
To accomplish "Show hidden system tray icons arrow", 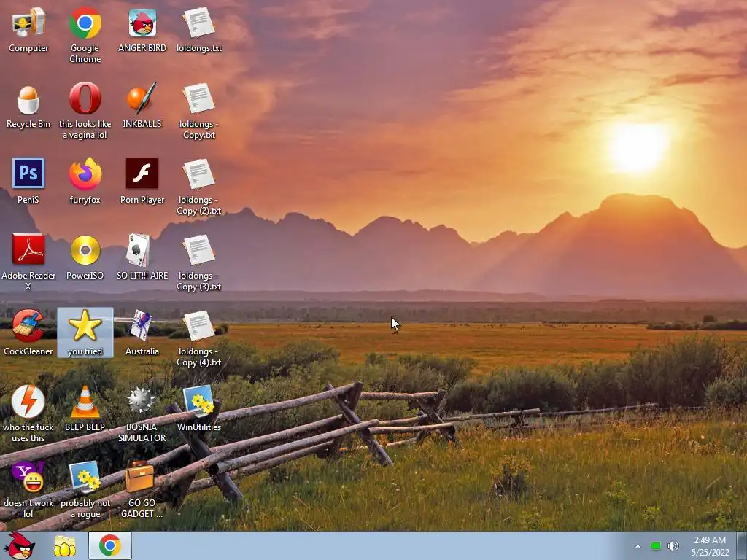I will 638,546.
